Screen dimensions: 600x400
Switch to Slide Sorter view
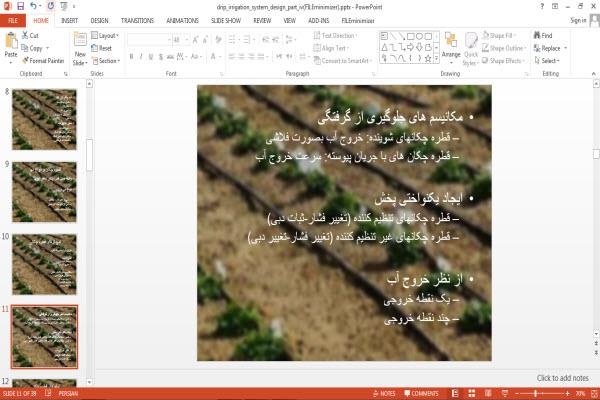(472, 393)
